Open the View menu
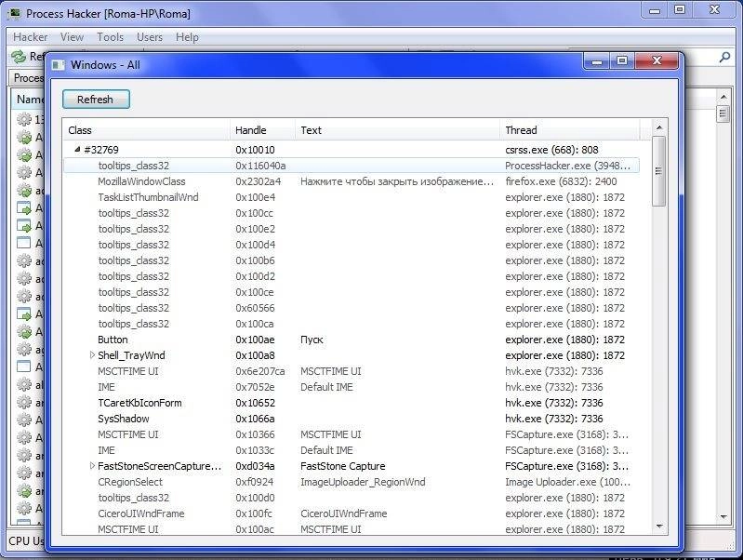743x560 pixels. point(72,37)
